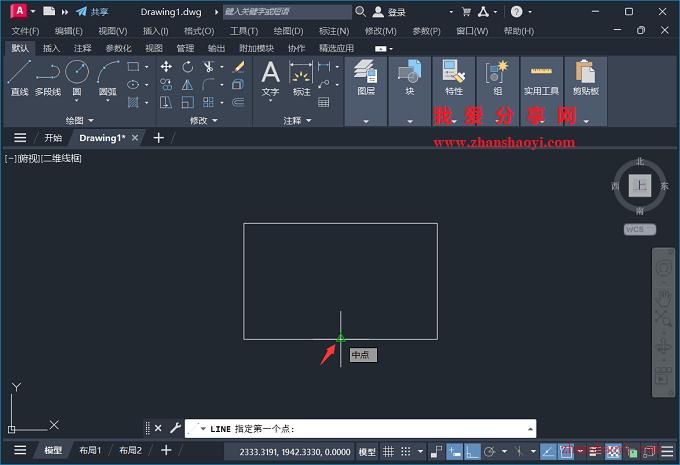Open the Draw (绘图D) menu
The width and height of the screenshot is (680, 465).
point(288,31)
